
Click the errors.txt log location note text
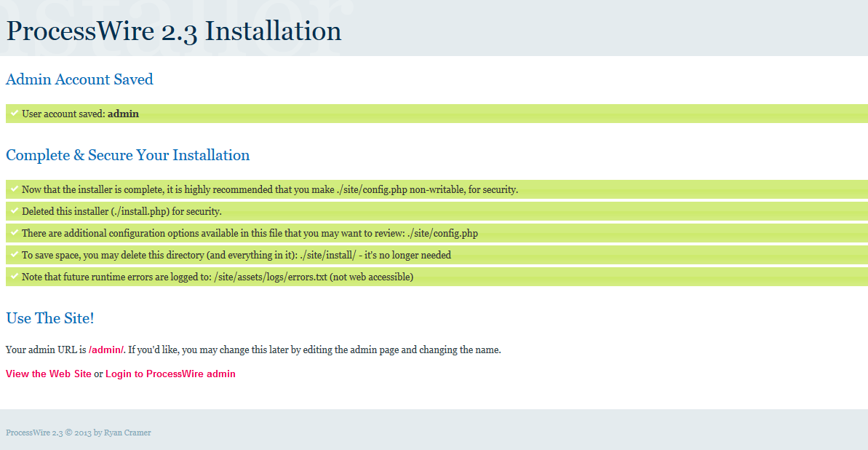point(217,277)
